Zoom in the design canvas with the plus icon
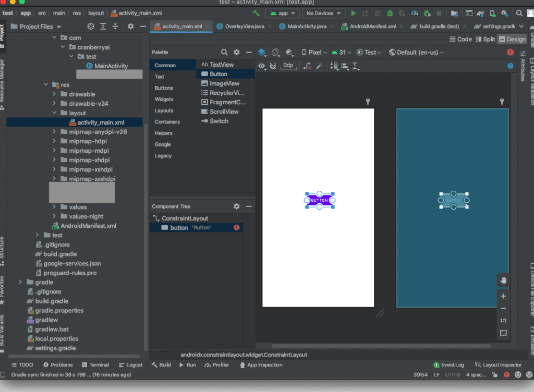 click(x=503, y=297)
